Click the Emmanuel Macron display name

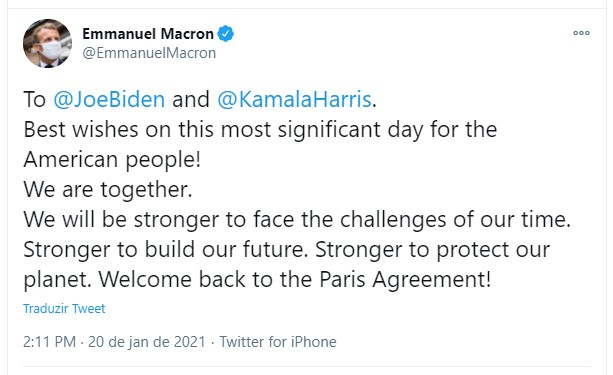pyautogui.click(x=148, y=34)
